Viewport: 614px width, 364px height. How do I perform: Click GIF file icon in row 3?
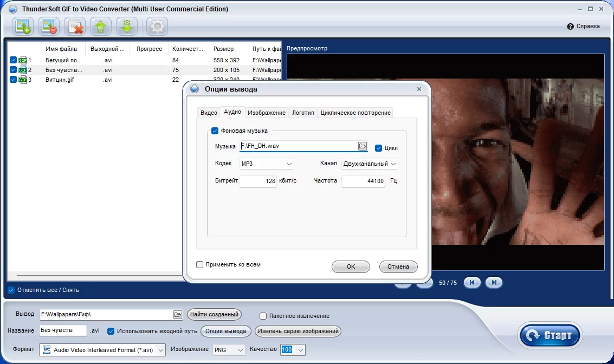pos(23,80)
